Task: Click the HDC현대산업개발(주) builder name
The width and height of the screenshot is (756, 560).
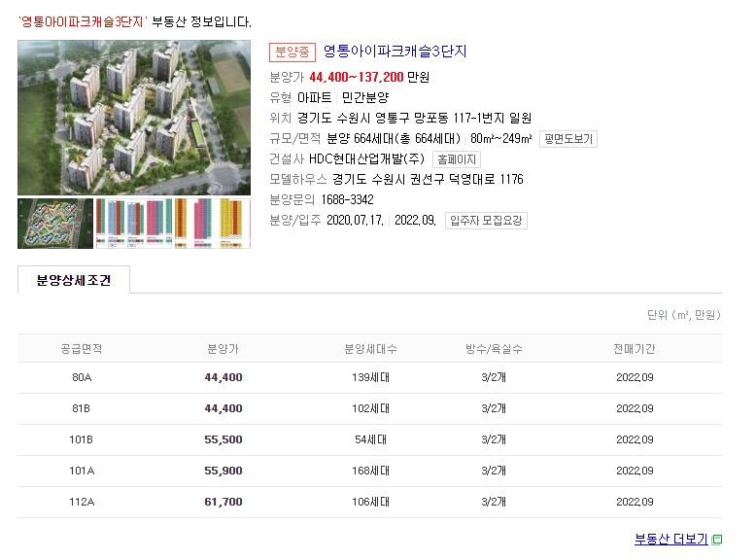Action: [x=366, y=158]
